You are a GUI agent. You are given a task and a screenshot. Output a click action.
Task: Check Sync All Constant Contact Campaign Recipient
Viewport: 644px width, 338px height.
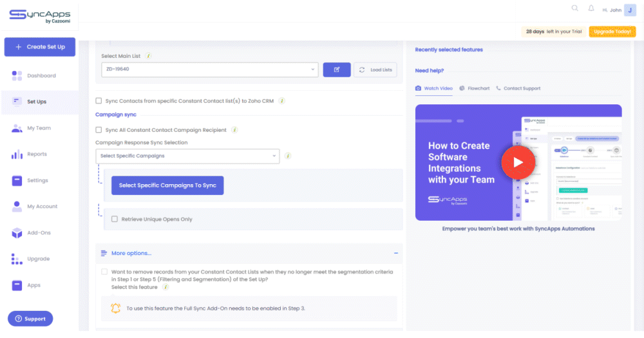click(99, 130)
